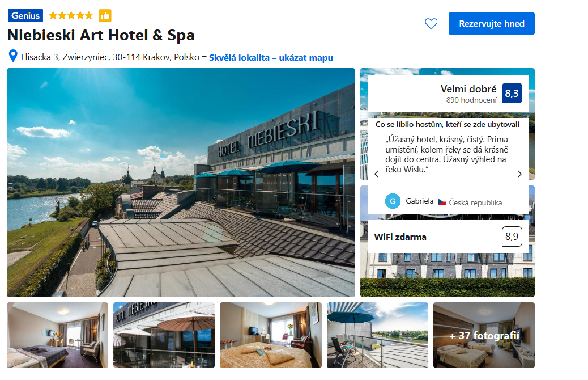Show previous guest review with left arrow
The width and height of the screenshot is (588, 380).
point(376,174)
